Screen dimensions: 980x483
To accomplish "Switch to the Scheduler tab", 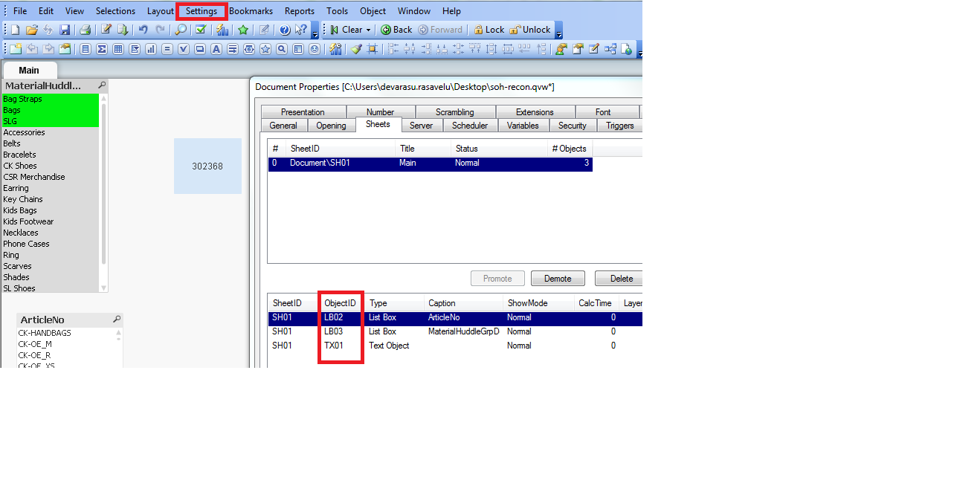I will point(470,126).
